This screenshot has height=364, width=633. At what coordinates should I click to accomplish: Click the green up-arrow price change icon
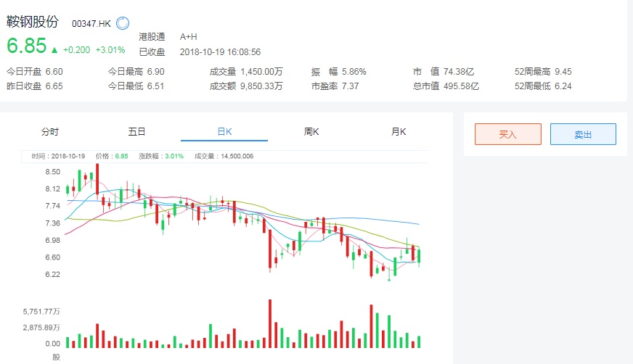pos(54,50)
